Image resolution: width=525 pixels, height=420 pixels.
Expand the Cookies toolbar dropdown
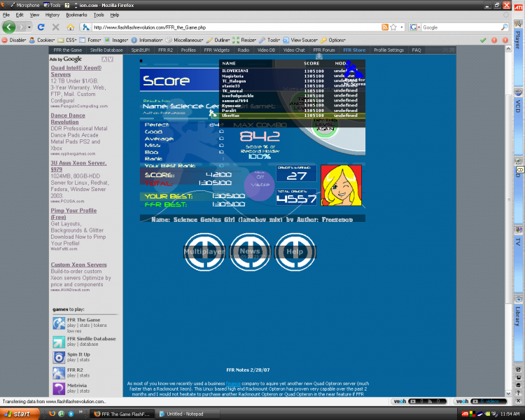(42, 40)
